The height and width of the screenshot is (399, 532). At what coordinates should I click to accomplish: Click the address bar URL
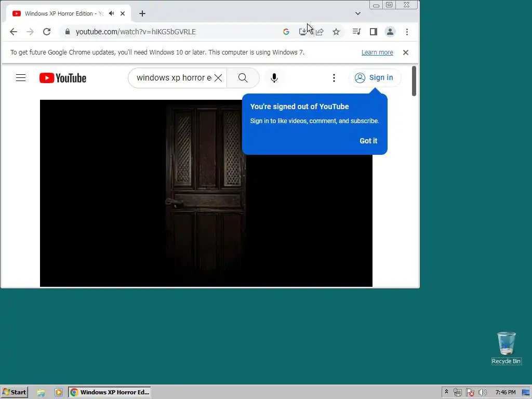click(136, 32)
